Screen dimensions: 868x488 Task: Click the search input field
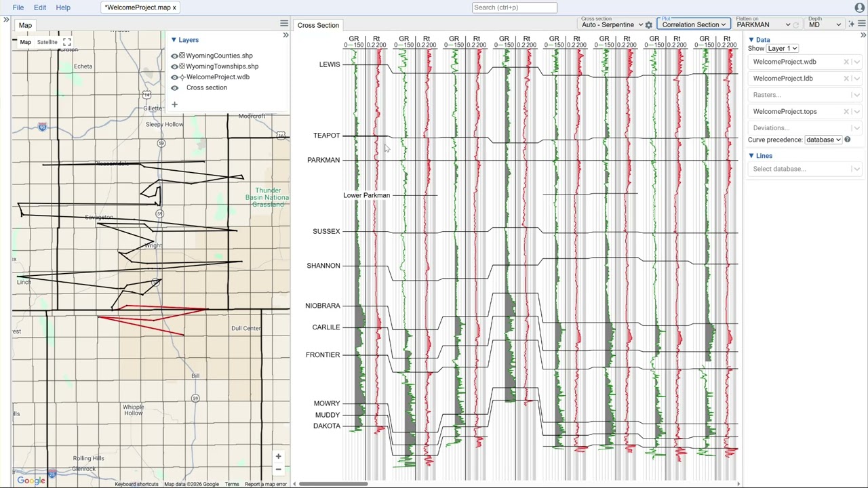click(x=515, y=7)
